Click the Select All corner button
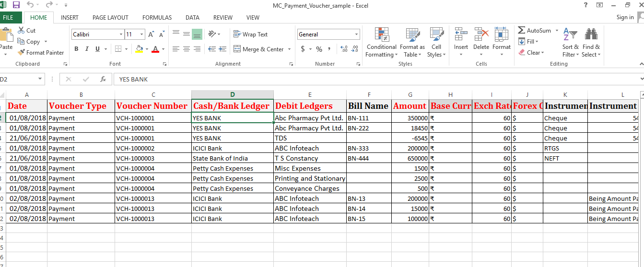Image resolution: width=644 pixels, height=267 pixels. click(x=2, y=95)
